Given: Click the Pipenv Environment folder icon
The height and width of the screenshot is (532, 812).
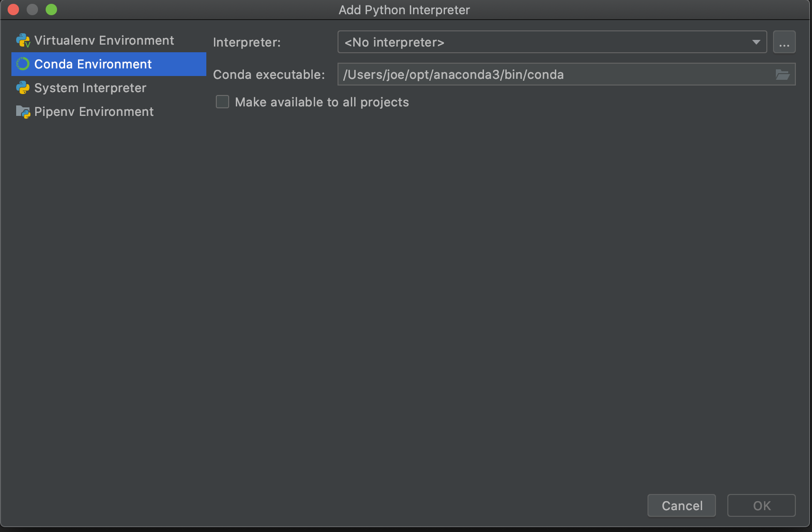Looking at the screenshot, I should [x=22, y=111].
